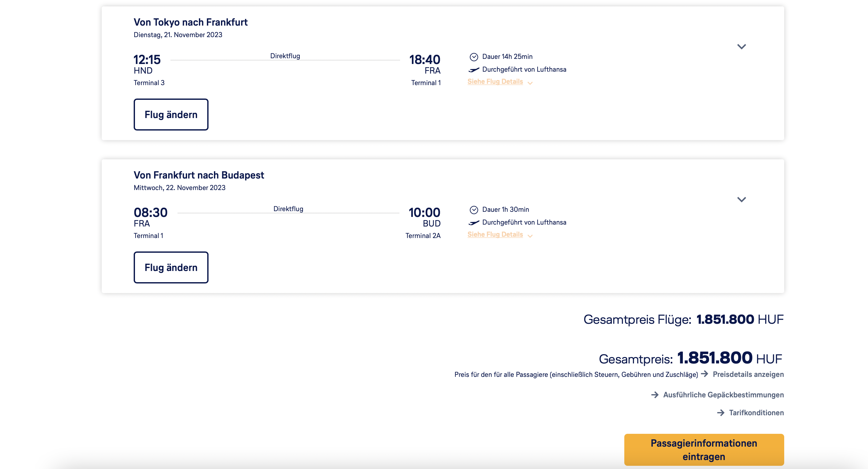Click the Von Frankfurt nach Budapest heading
The height and width of the screenshot is (469, 868).
[x=199, y=175]
